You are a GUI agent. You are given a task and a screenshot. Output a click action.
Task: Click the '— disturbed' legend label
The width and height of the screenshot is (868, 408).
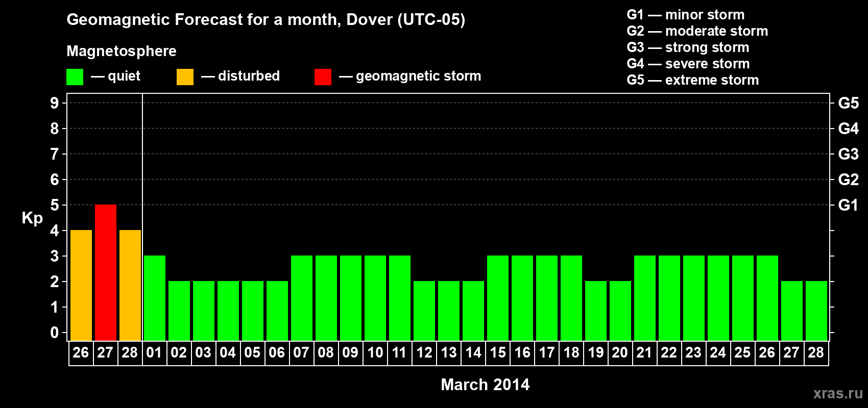pos(240,76)
